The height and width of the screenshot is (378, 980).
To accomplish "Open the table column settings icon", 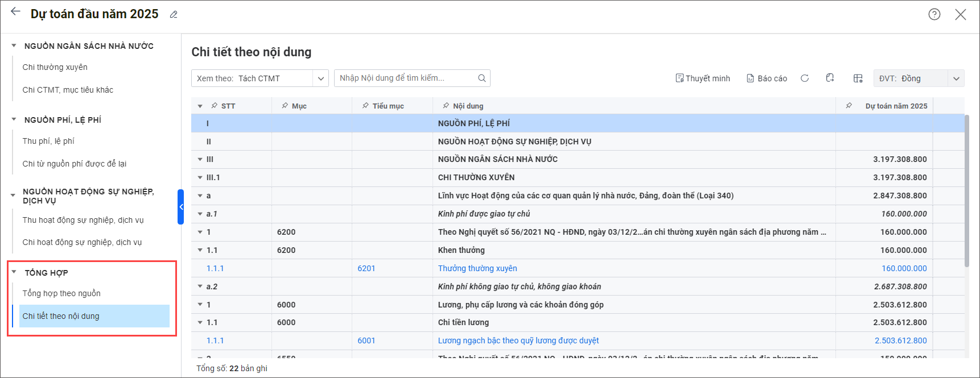I will pos(858,78).
